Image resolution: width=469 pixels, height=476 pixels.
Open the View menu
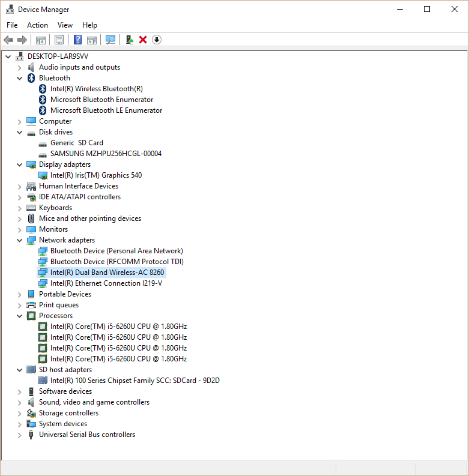click(65, 25)
